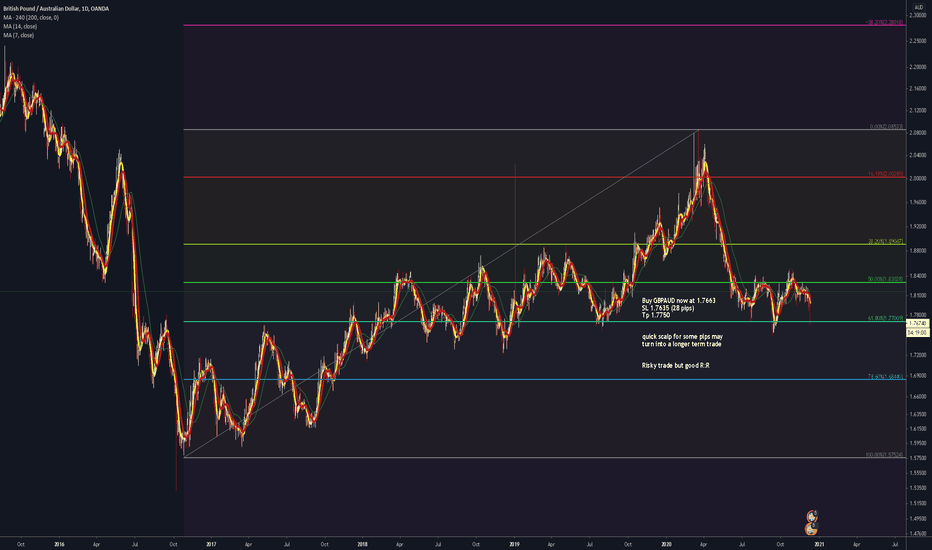Click the 2017 label on the time axis
The width and height of the screenshot is (932, 550).
point(210,544)
